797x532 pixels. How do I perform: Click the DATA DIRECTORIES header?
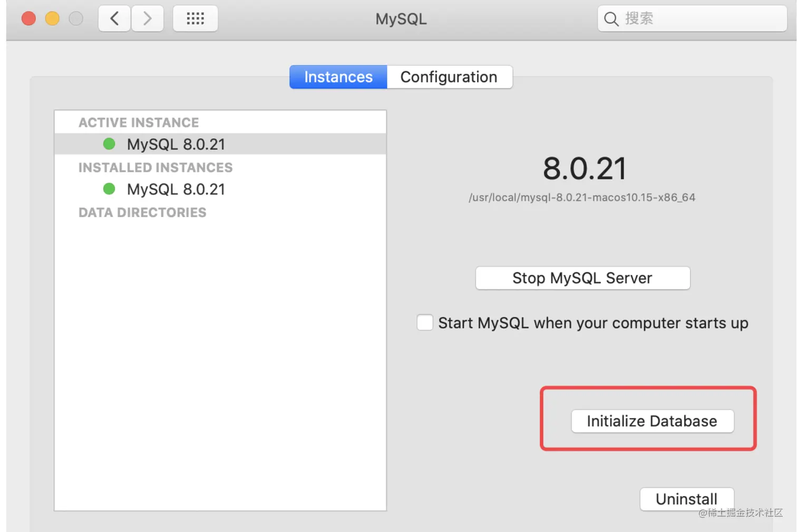point(142,212)
